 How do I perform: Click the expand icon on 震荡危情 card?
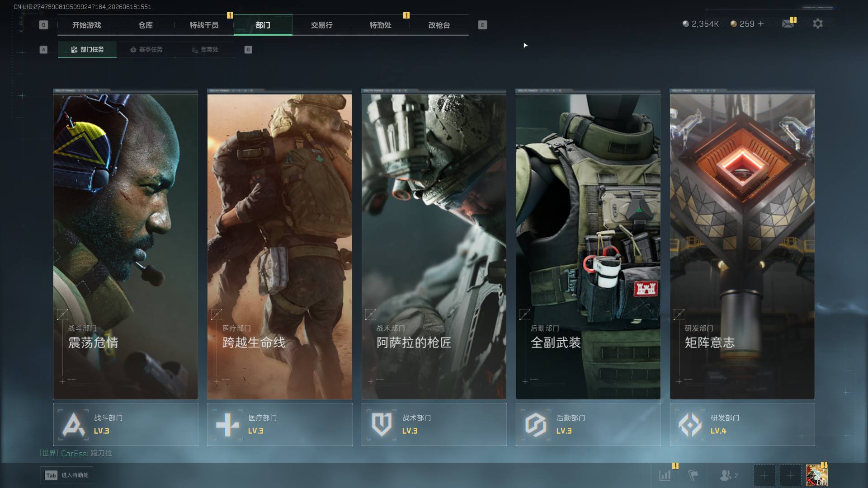click(62, 314)
